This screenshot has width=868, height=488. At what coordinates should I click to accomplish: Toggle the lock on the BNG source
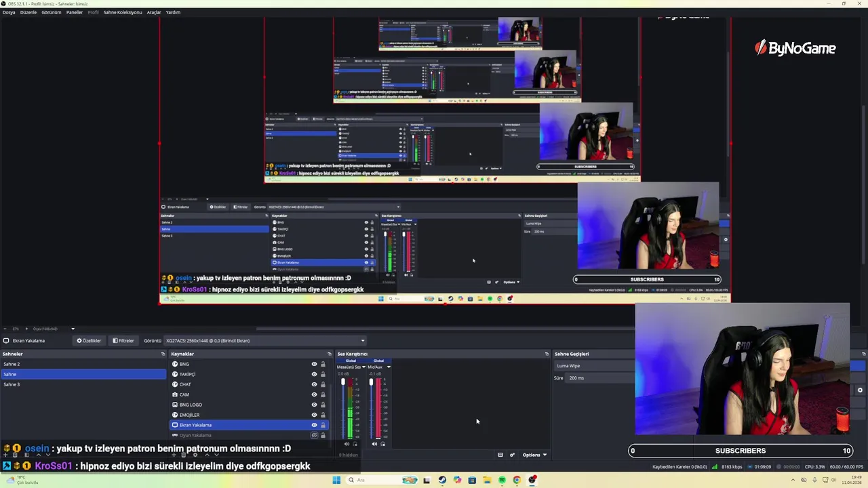point(323,364)
